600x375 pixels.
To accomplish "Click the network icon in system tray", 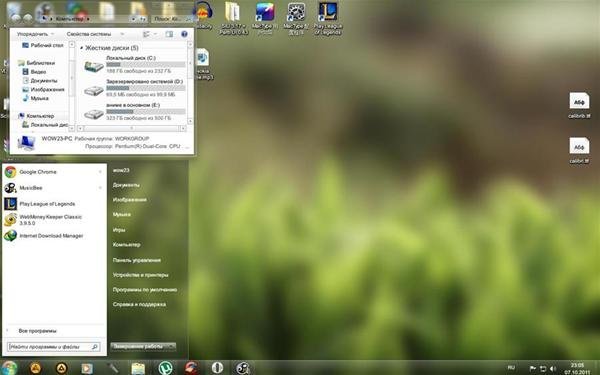I will tap(543, 368).
